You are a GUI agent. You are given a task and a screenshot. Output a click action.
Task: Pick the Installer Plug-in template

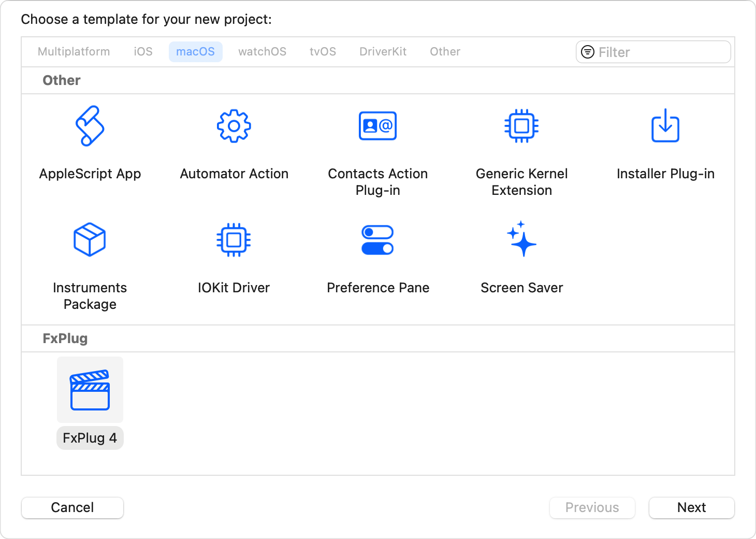[665, 145]
